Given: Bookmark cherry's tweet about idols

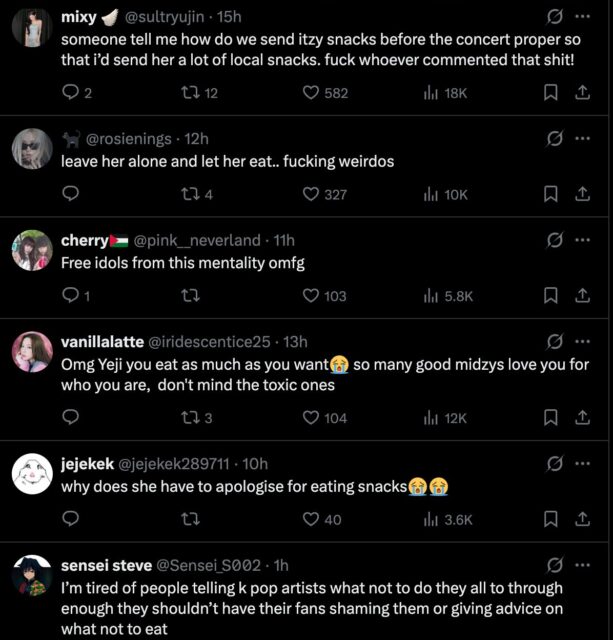Looking at the screenshot, I should point(550,295).
